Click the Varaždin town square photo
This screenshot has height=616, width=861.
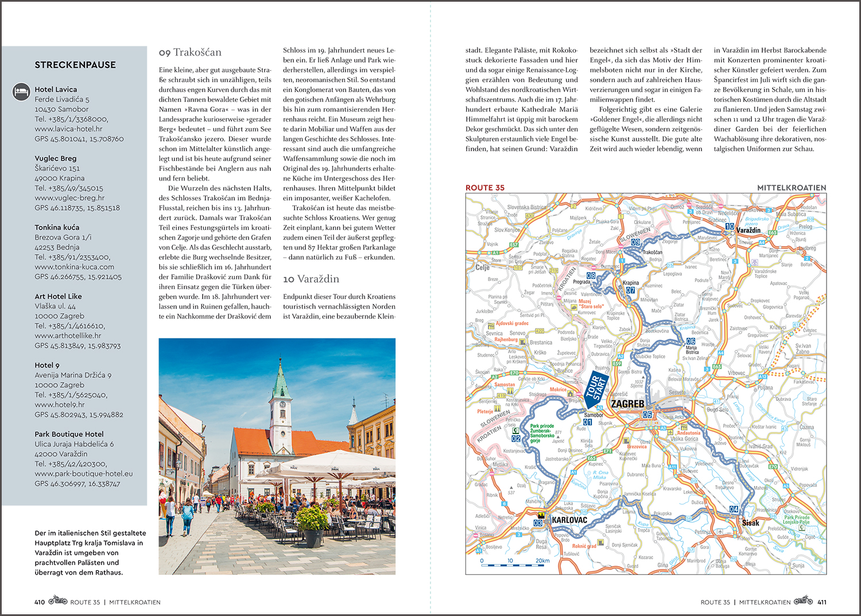coord(277,456)
